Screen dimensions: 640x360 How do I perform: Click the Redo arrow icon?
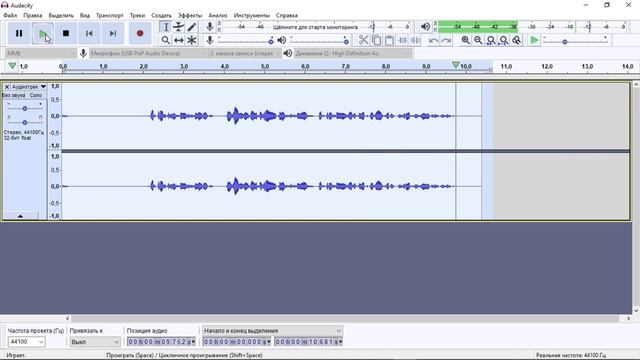click(447, 40)
